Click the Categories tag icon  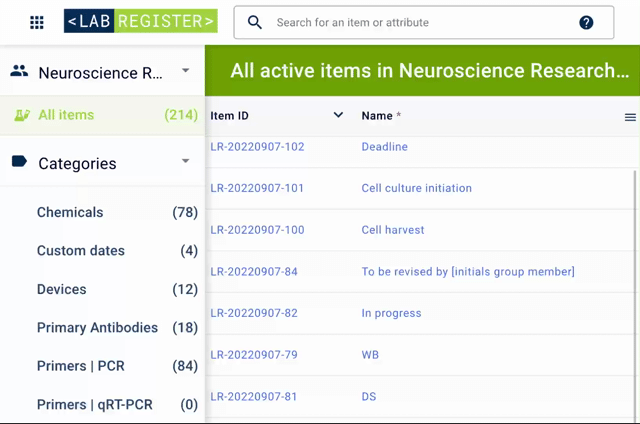19,162
